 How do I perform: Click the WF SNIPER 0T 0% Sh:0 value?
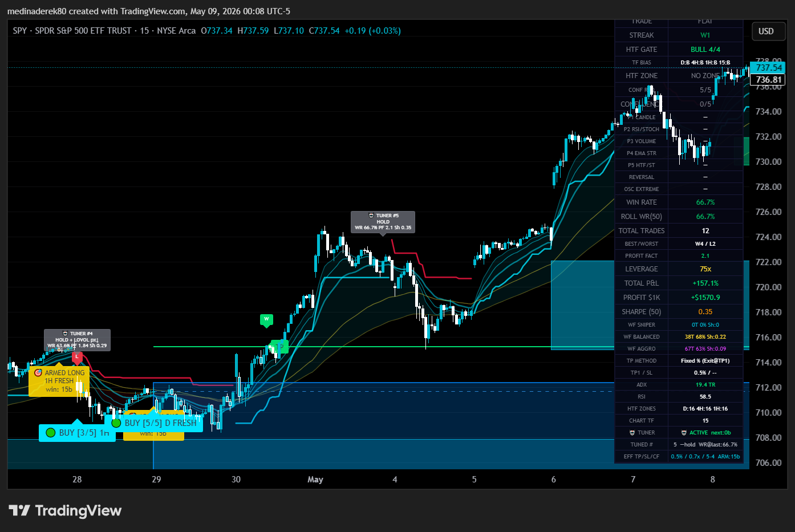point(705,325)
